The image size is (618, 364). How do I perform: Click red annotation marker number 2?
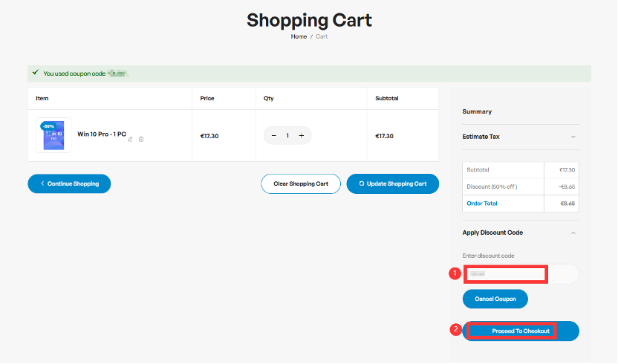(x=455, y=330)
